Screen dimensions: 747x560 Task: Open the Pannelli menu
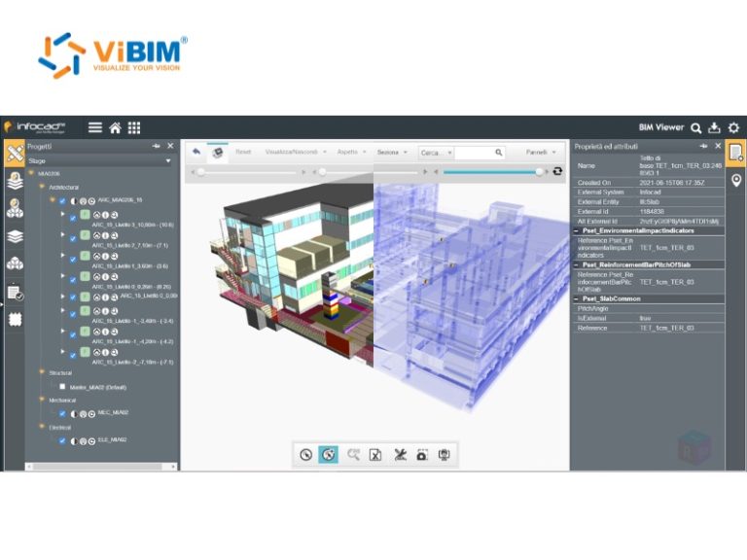pos(541,153)
